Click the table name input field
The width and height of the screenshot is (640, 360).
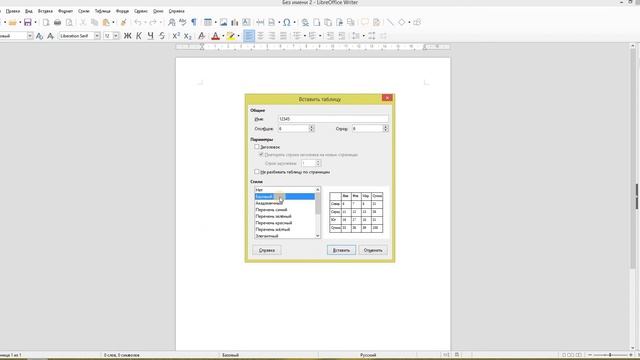[333, 119]
